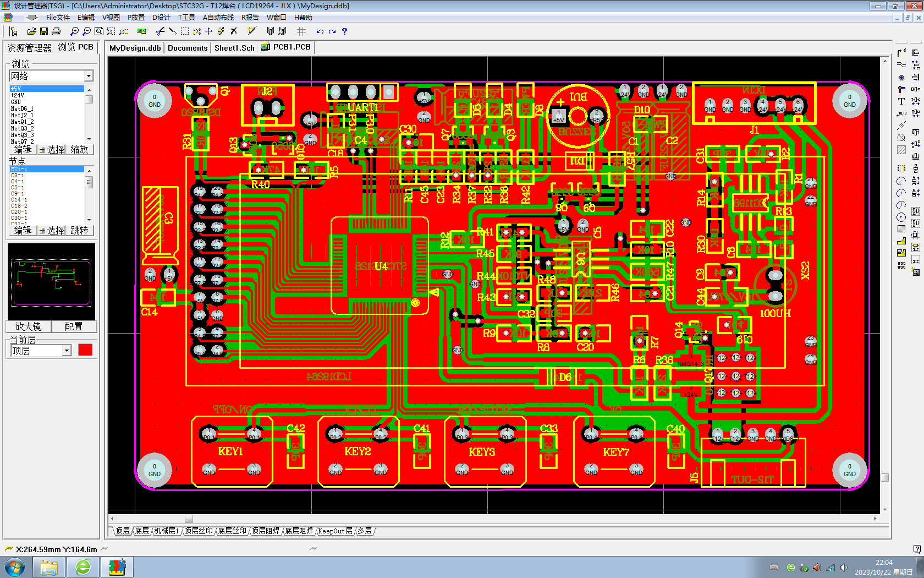Select the Place Text String T tool
This screenshot has width=924, height=578.
[x=901, y=101]
